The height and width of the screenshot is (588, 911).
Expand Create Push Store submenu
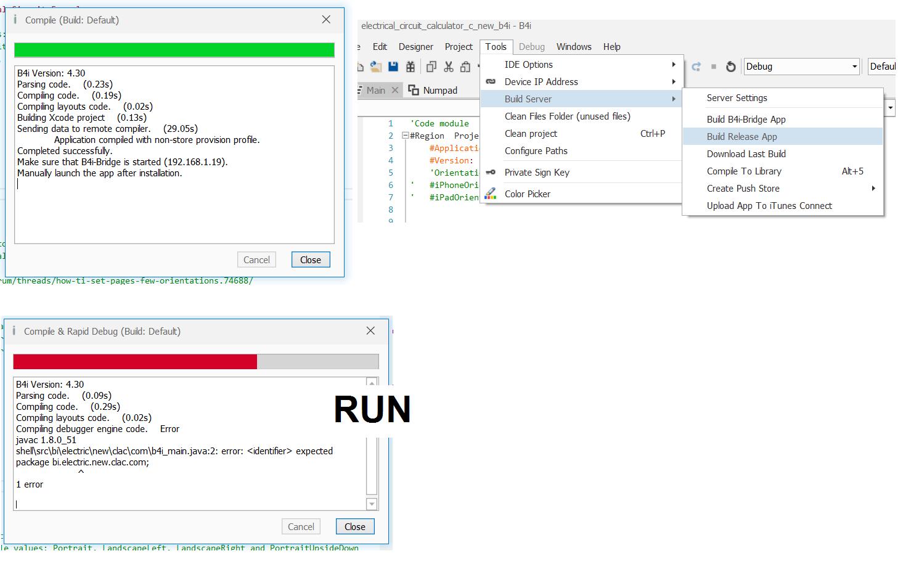pyautogui.click(x=783, y=189)
